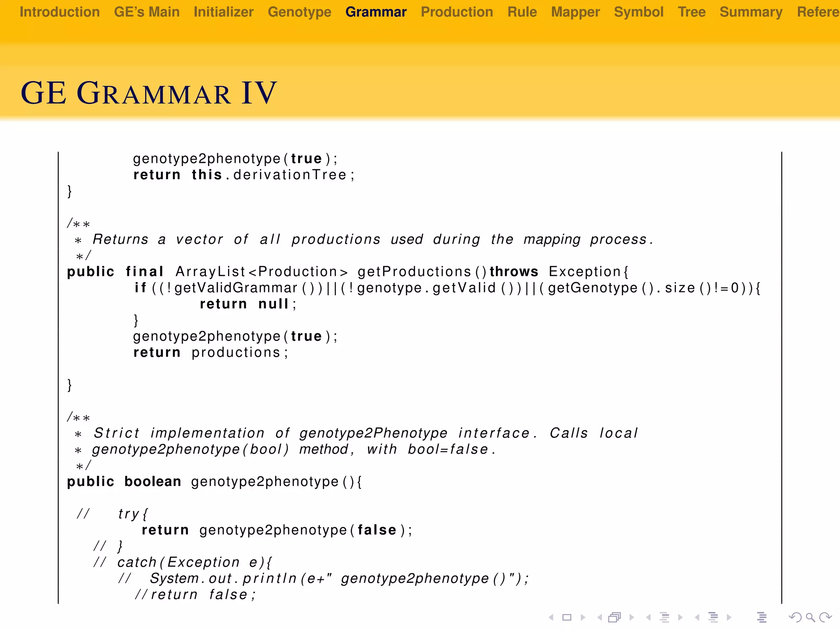840x630 pixels.
Task: Click the section navigation icon
Action: click(x=713, y=617)
